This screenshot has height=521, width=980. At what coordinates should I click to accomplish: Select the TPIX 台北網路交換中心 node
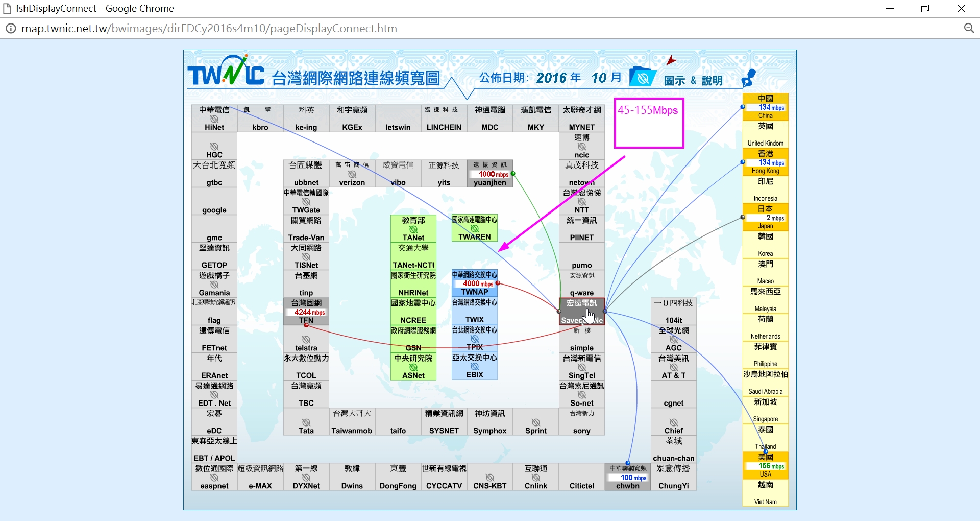tap(475, 339)
